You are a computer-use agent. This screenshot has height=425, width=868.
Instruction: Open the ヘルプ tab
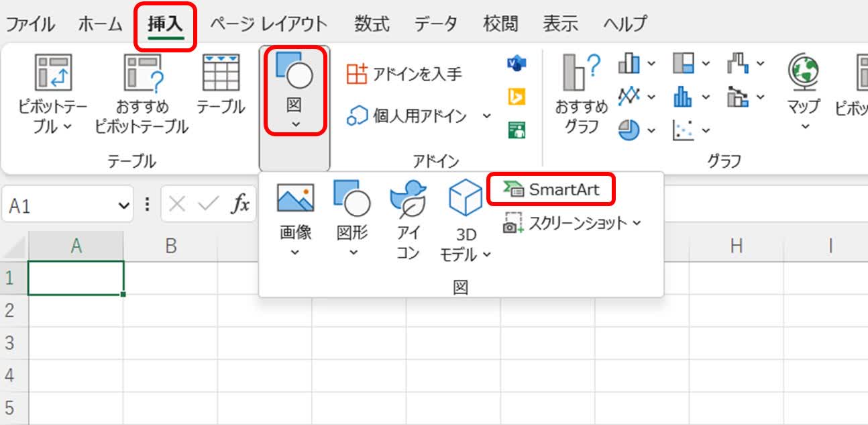pyautogui.click(x=625, y=24)
